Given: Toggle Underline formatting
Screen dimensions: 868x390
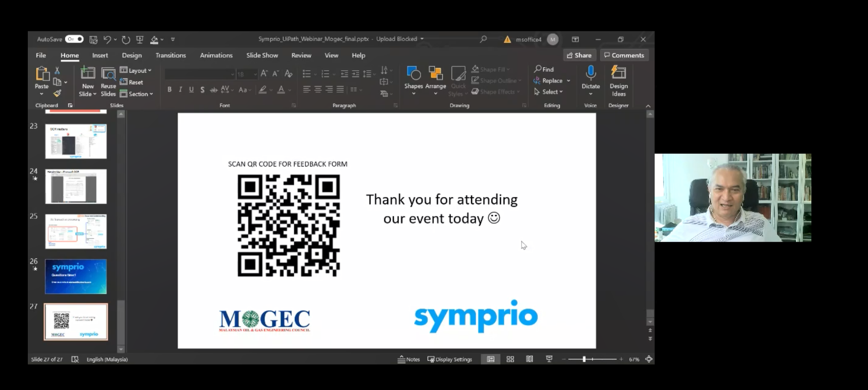Looking at the screenshot, I should click(x=191, y=90).
